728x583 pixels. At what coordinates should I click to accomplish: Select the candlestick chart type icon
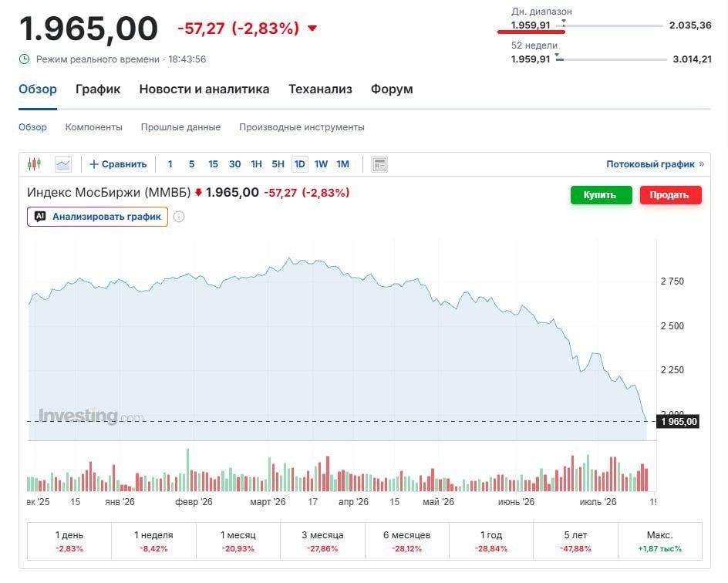(x=34, y=163)
